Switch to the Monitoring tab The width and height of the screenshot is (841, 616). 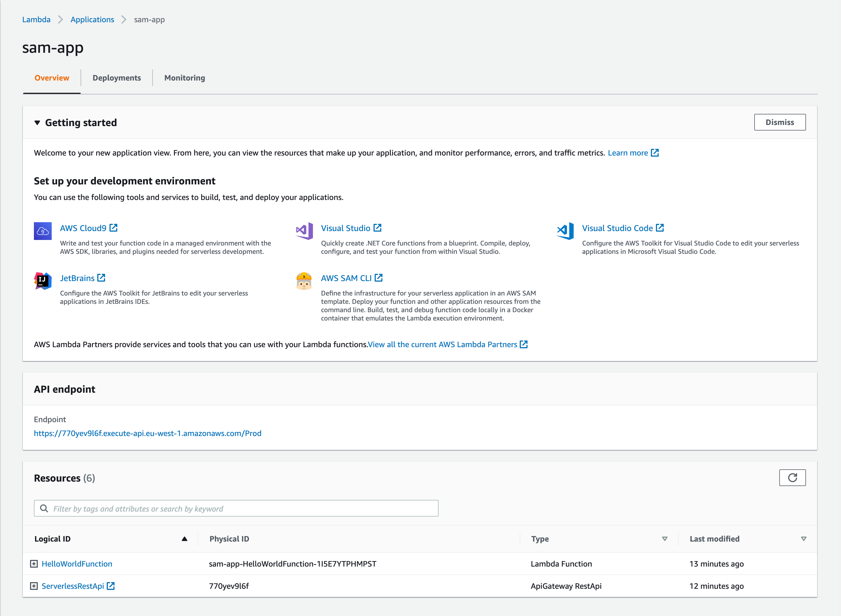[184, 78]
